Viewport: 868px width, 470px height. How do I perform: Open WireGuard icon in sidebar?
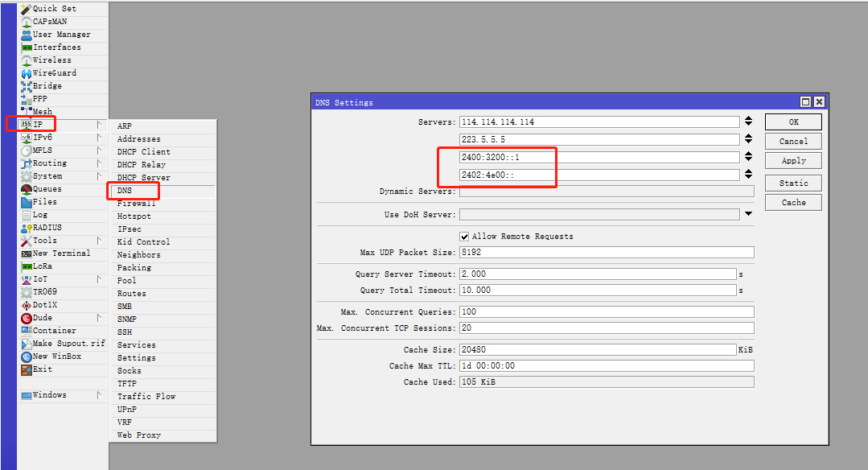pyautogui.click(x=26, y=73)
